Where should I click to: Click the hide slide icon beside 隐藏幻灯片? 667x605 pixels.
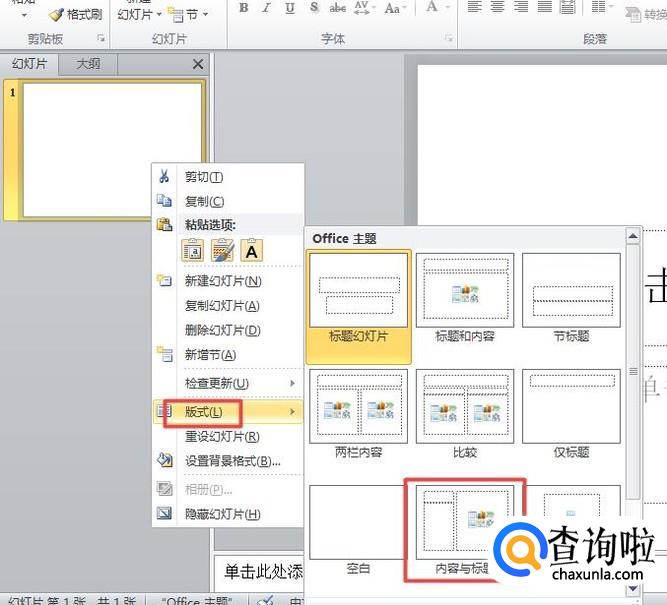(164, 514)
